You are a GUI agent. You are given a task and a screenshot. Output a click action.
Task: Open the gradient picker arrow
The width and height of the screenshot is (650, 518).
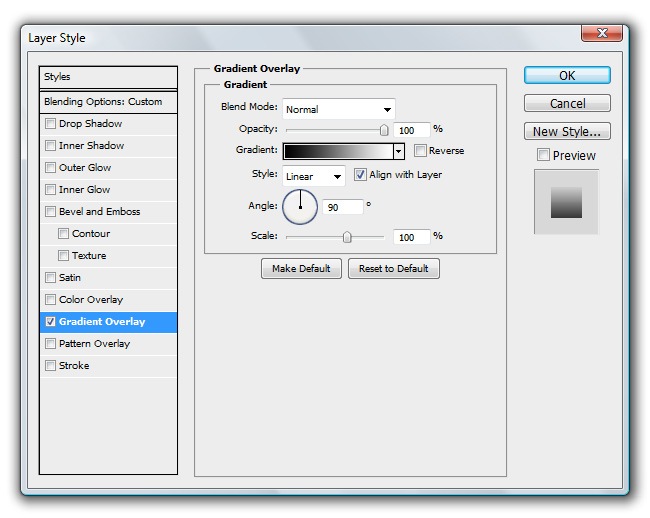click(x=399, y=151)
